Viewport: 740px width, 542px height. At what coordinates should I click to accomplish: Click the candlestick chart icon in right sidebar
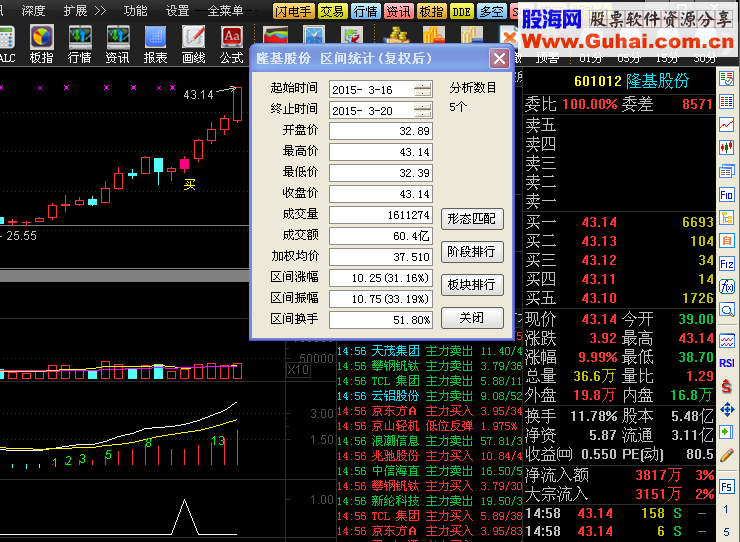[x=727, y=148]
